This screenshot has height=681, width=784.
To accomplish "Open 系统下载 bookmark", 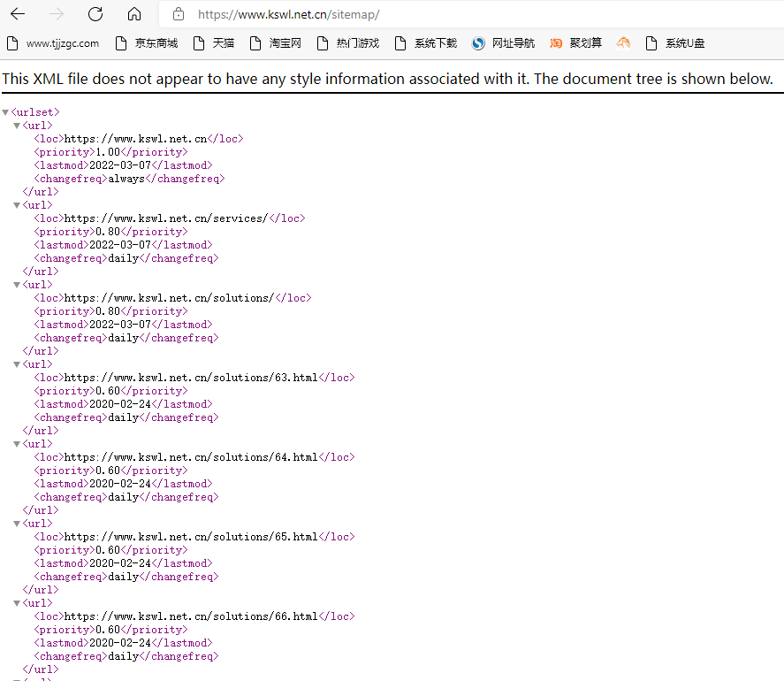I will (x=425, y=43).
